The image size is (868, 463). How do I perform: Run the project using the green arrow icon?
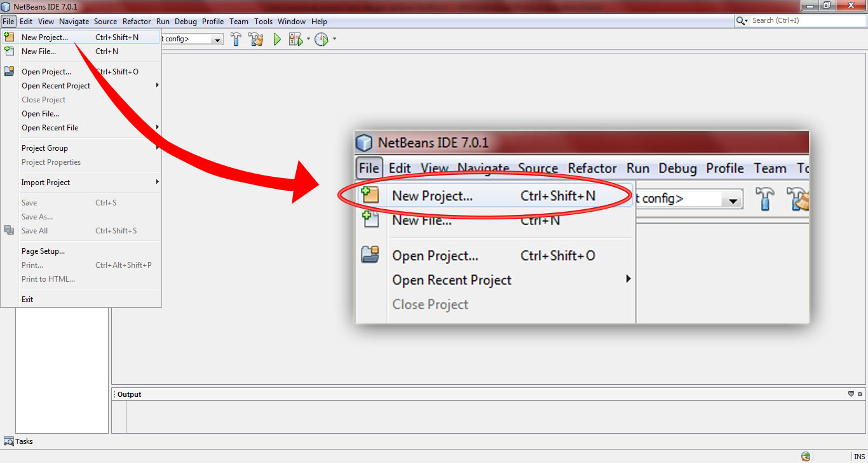coord(276,39)
